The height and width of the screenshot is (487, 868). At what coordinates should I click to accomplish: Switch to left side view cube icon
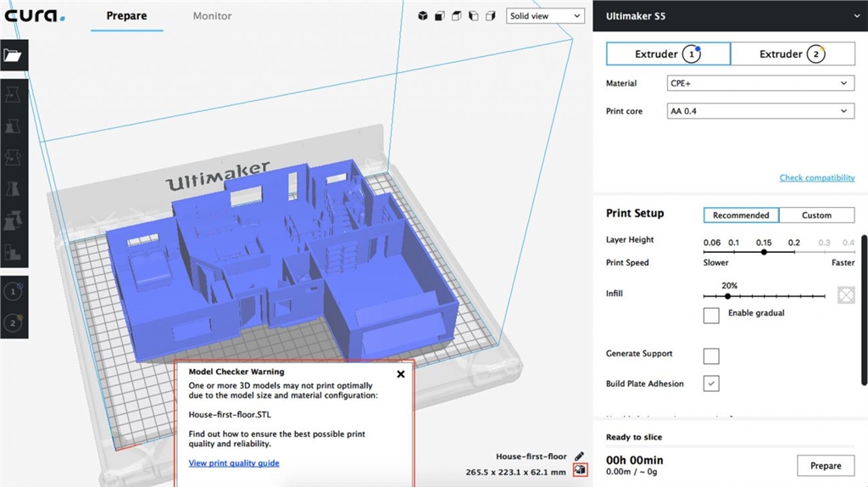(x=473, y=16)
